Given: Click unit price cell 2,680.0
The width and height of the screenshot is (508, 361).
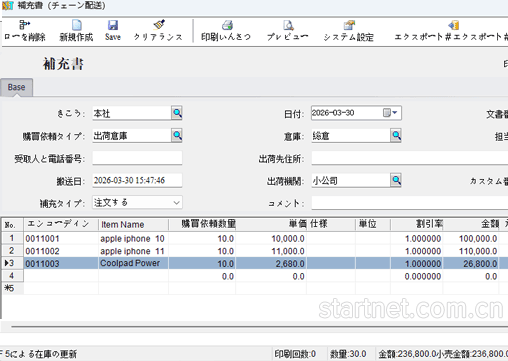Looking at the screenshot, I should tap(271, 264).
